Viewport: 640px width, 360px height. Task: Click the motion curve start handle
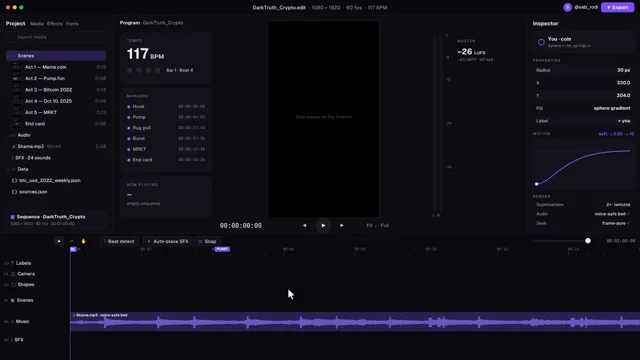(x=537, y=184)
